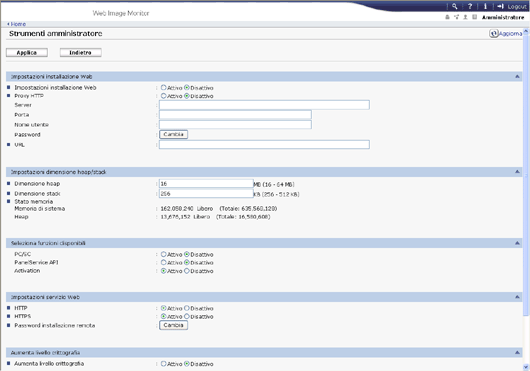The image size is (530, 371).
Task: Click the Porta input field
Action: tap(235, 115)
